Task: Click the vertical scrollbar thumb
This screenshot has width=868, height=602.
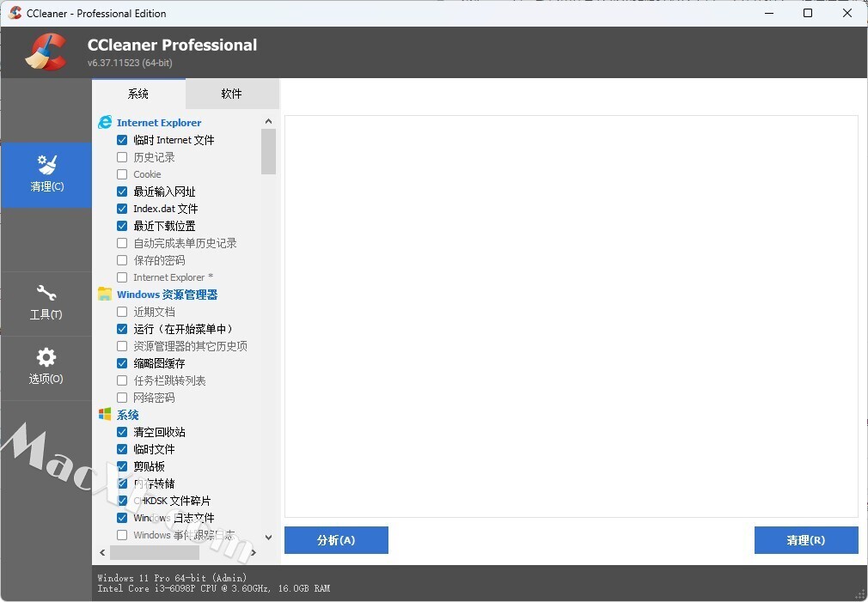Action: [x=268, y=151]
